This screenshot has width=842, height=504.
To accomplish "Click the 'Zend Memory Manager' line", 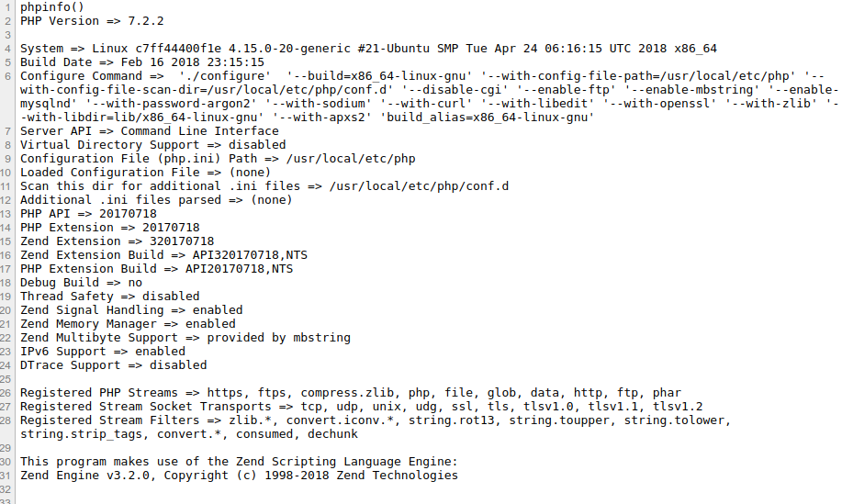I will 128,323.
